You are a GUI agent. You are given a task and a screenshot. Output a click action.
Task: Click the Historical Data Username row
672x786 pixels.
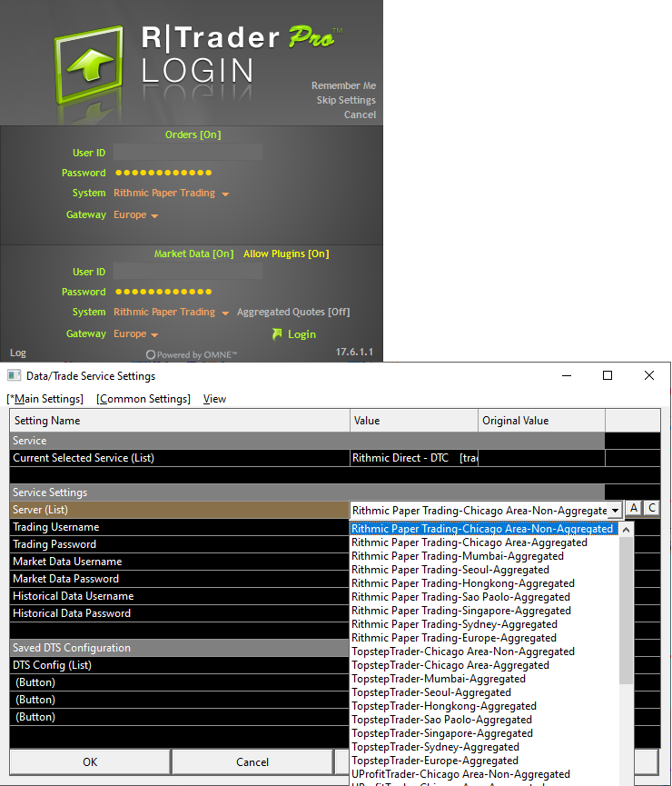(x=180, y=596)
